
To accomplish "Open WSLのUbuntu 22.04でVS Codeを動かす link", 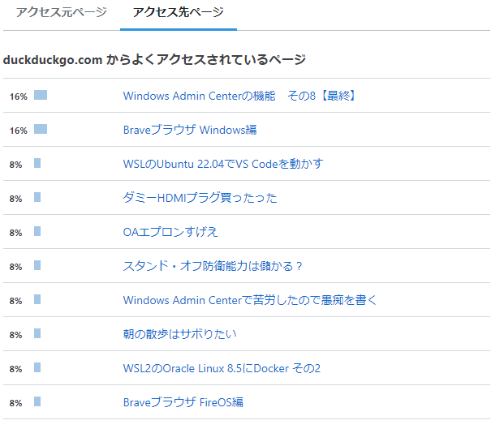I will (223, 164).
